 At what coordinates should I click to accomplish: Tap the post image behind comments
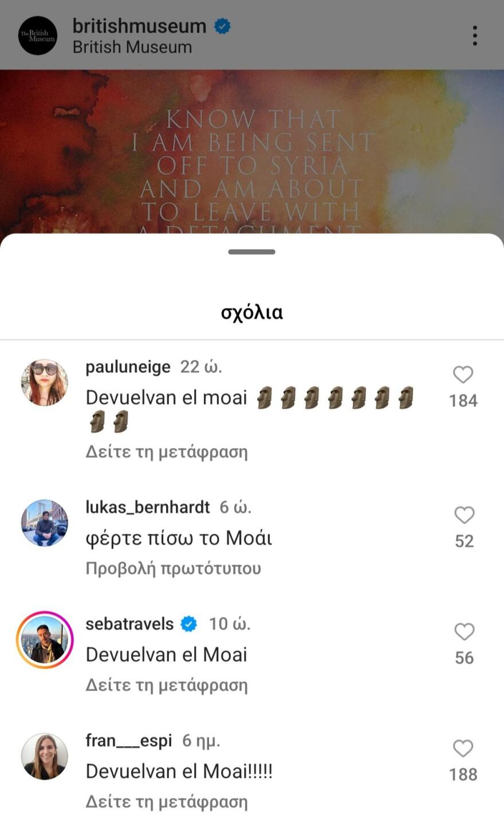(x=252, y=152)
